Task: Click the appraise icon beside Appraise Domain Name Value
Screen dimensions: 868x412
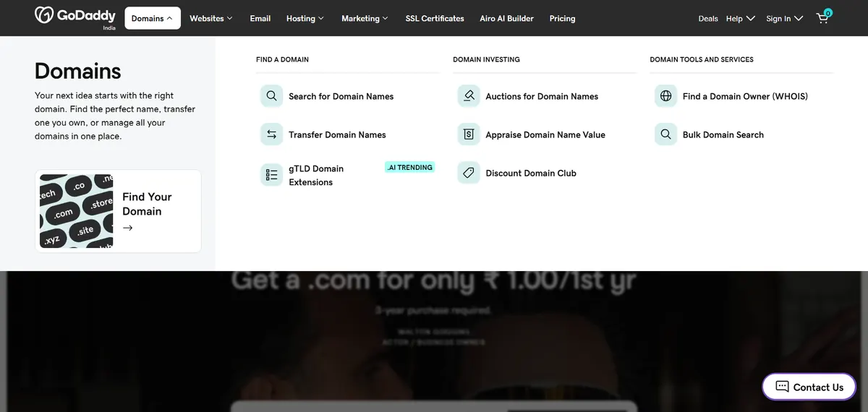Action: pyautogui.click(x=469, y=134)
